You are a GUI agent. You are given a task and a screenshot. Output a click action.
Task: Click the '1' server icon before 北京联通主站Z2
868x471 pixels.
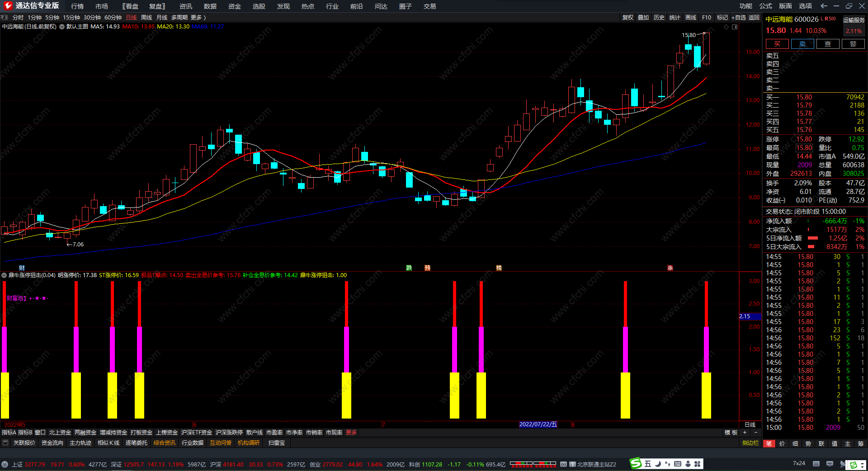pyautogui.click(x=573, y=464)
